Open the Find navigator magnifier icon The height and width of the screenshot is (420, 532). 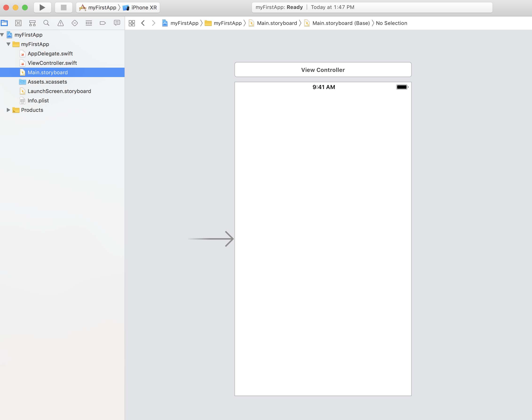coord(46,23)
